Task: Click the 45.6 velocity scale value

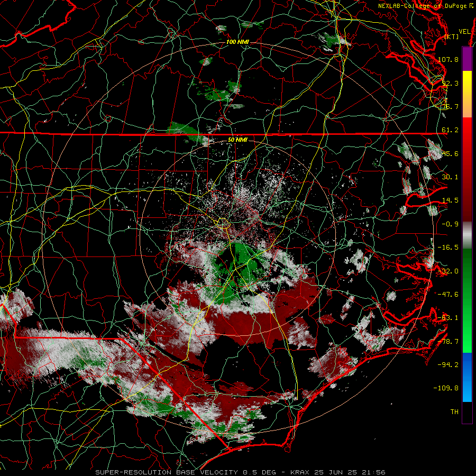Action: tap(450, 153)
